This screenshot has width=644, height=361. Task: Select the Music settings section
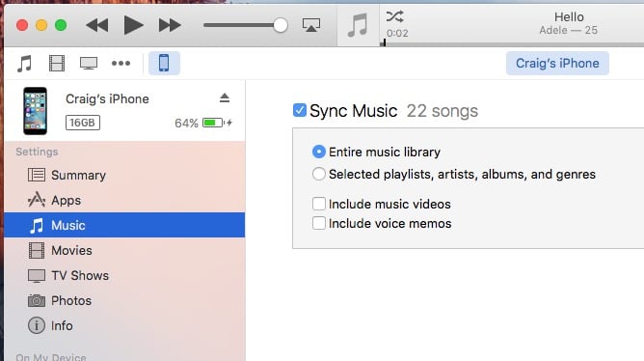tap(124, 225)
